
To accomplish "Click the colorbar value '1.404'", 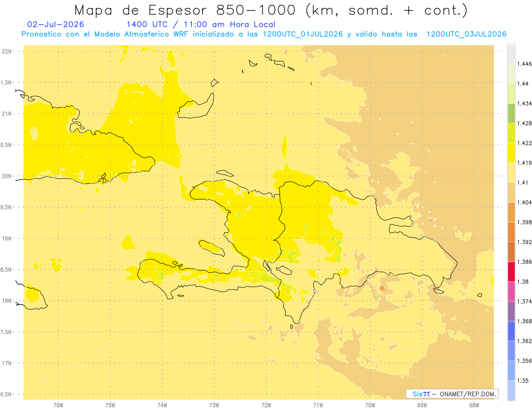I will pyautogui.click(x=524, y=202).
